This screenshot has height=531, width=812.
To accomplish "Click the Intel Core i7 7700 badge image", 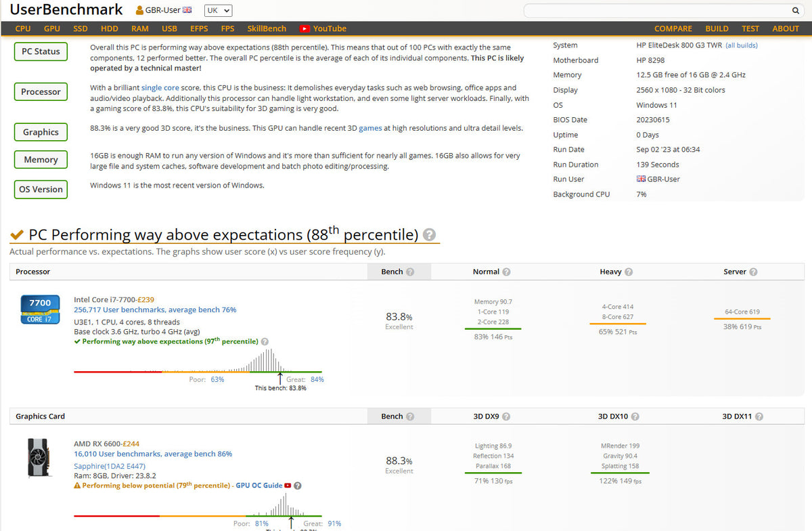I will click(x=39, y=310).
